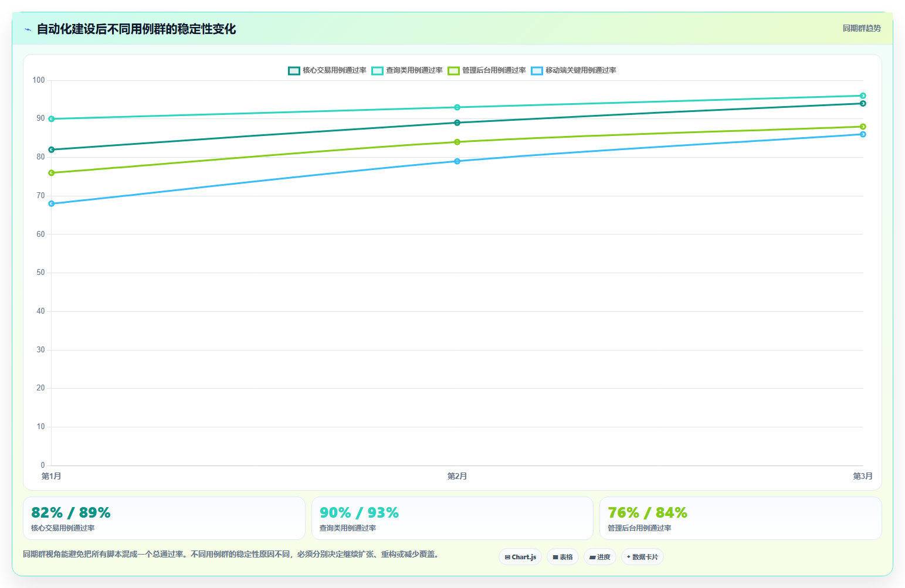
Task: Select the 管理后台 data point at 第2月
Action: [x=457, y=142]
